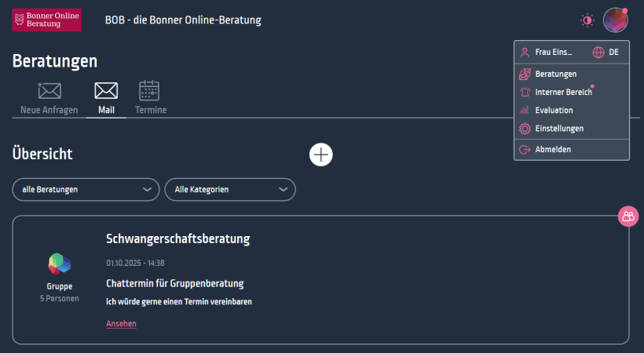Open Frau Eins... profile entry
644x353 pixels.
click(553, 53)
